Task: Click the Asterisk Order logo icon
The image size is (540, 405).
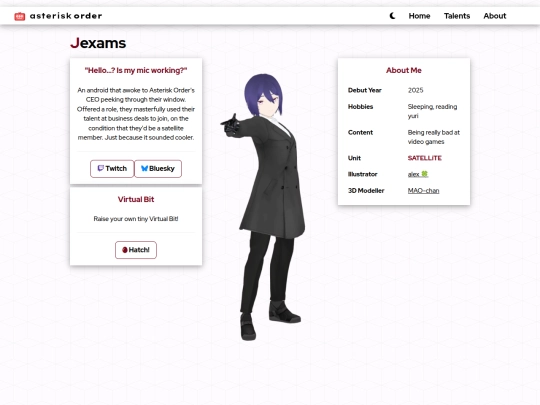Action: pyautogui.click(x=20, y=16)
